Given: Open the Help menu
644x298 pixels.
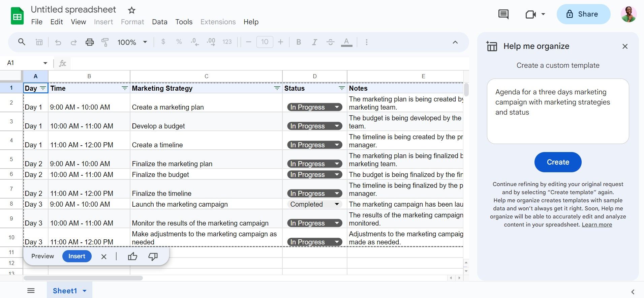Looking at the screenshot, I should tap(251, 22).
